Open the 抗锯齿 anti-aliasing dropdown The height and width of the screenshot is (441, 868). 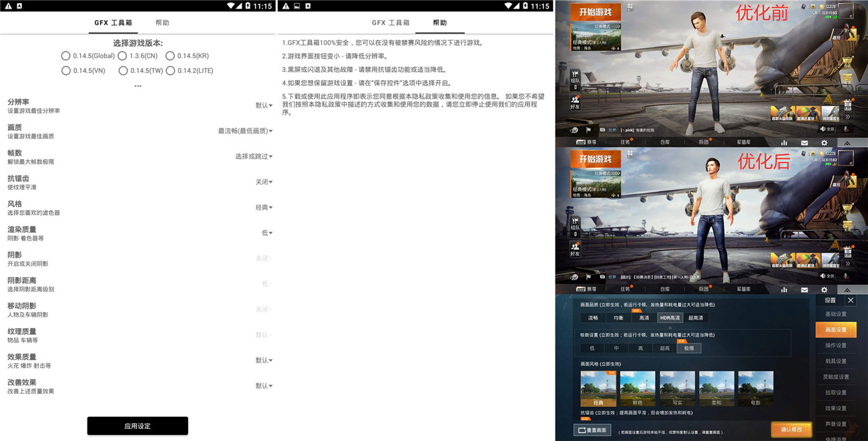(262, 181)
